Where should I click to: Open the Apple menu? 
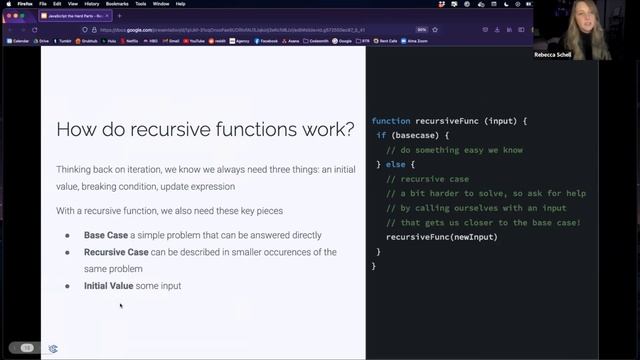(9, 4)
